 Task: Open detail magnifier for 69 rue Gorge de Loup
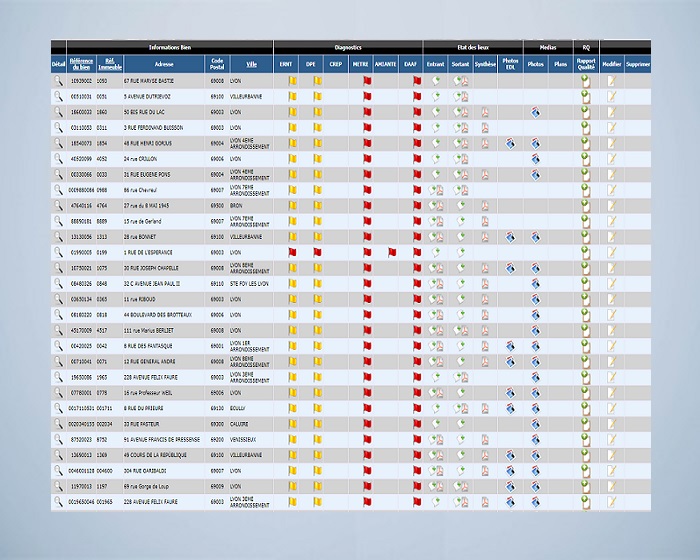pos(58,486)
